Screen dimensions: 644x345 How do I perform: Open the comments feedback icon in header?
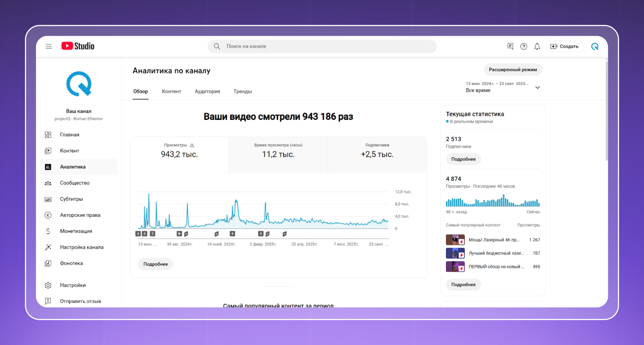coord(510,46)
